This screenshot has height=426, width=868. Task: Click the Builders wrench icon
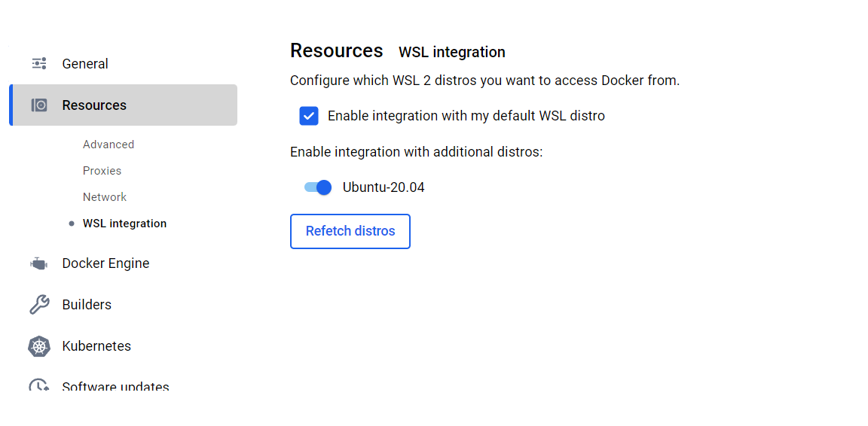(x=39, y=305)
